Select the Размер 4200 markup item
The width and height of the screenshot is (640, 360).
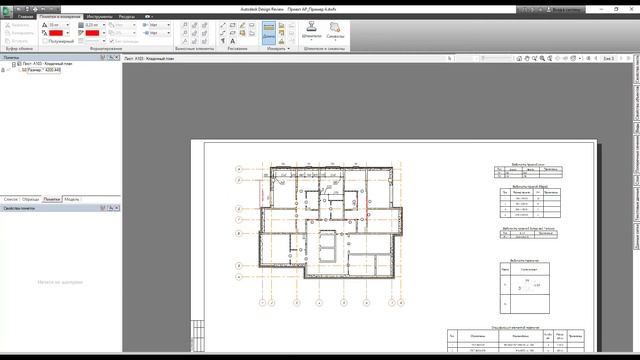pyautogui.click(x=44, y=70)
